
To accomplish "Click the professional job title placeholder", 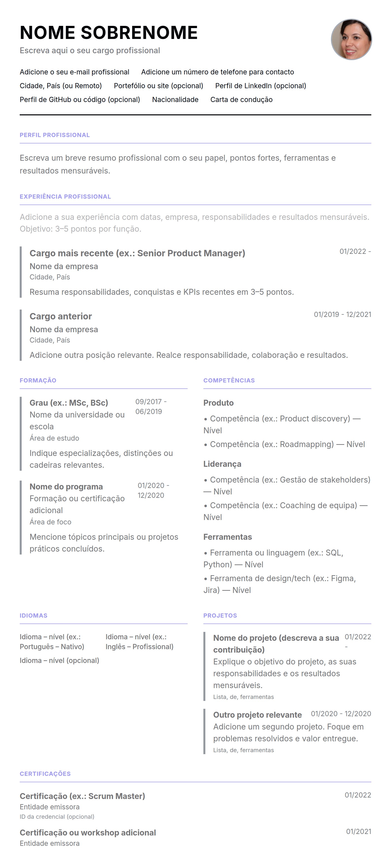I will click(x=90, y=51).
